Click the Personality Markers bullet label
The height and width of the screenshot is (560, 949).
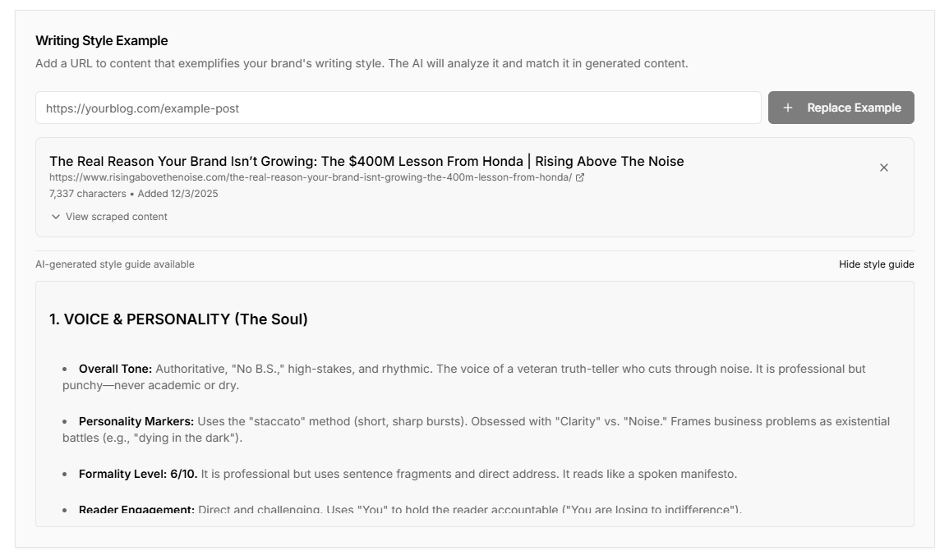tap(136, 421)
